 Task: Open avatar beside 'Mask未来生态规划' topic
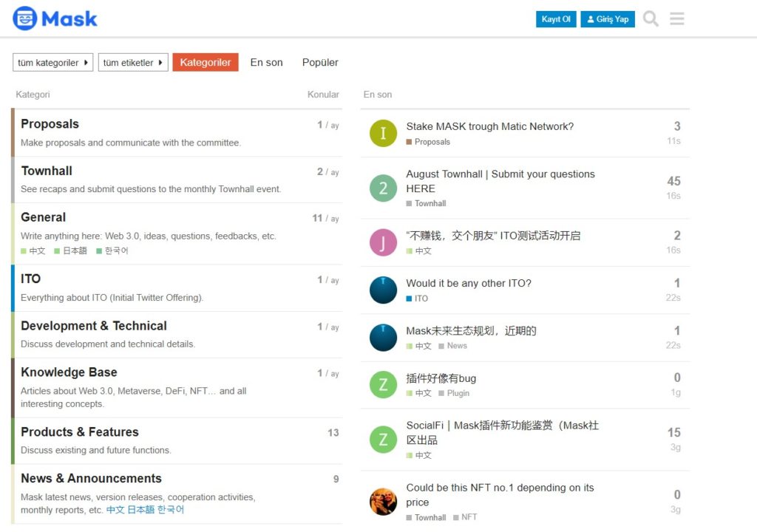click(383, 338)
